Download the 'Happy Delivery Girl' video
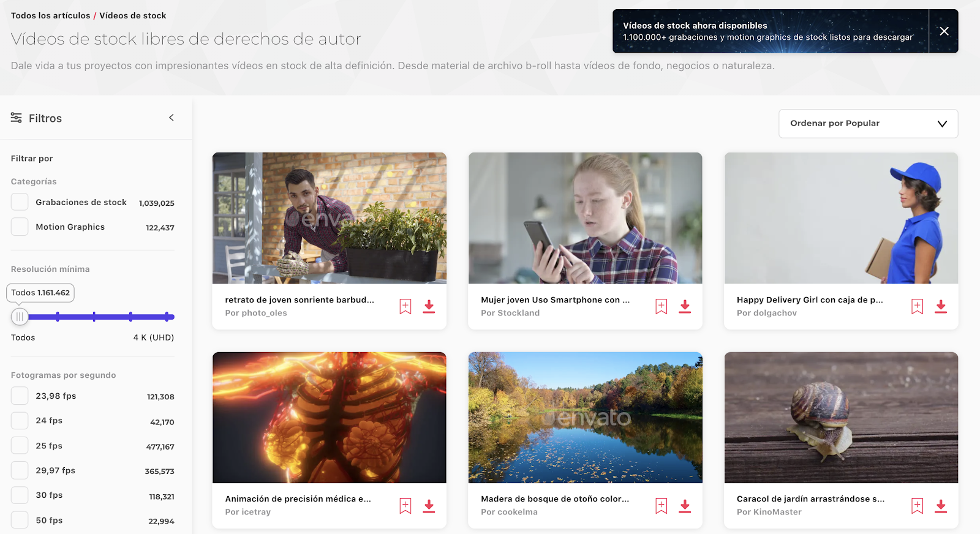Screen dimensions: 980x534 pos(941,306)
